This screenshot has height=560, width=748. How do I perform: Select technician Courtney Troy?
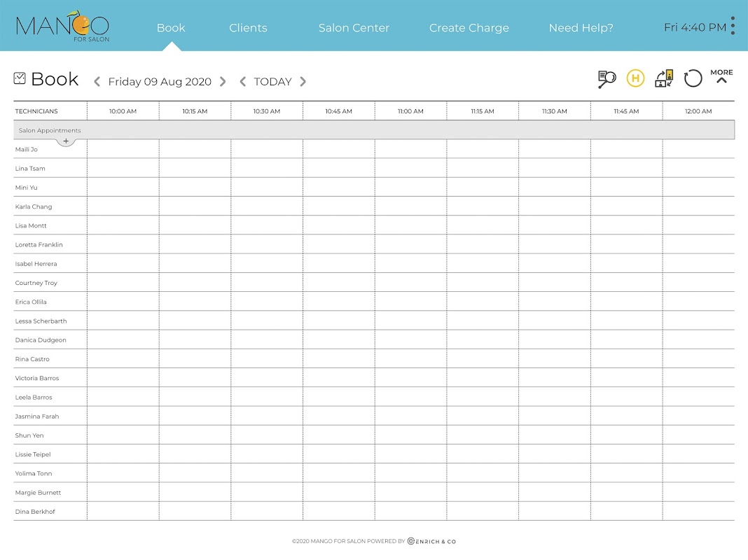(x=36, y=283)
